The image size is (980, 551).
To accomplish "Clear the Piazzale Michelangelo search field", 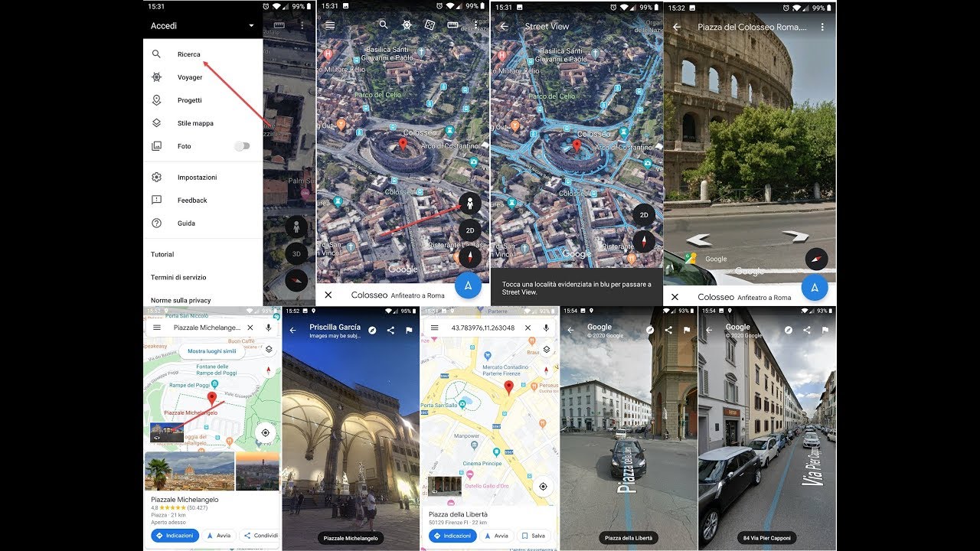I will [x=250, y=328].
